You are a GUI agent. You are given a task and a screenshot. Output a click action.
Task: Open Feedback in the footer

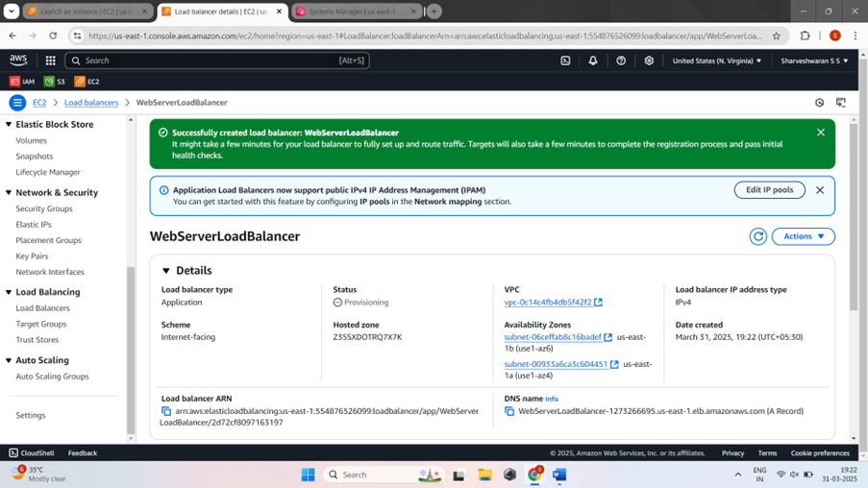[x=83, y=452]
